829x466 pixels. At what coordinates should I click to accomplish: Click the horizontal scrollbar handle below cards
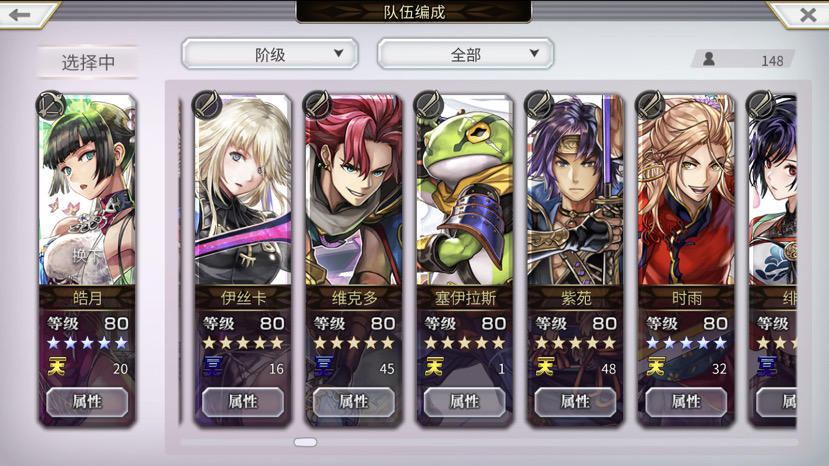pyautogui.click(x=306, y=442)
